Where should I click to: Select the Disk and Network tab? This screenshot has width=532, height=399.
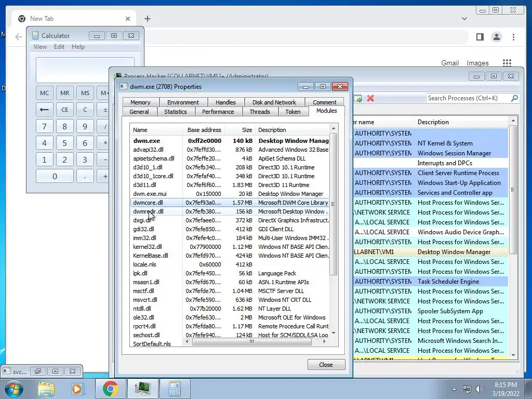pos(274,102)
